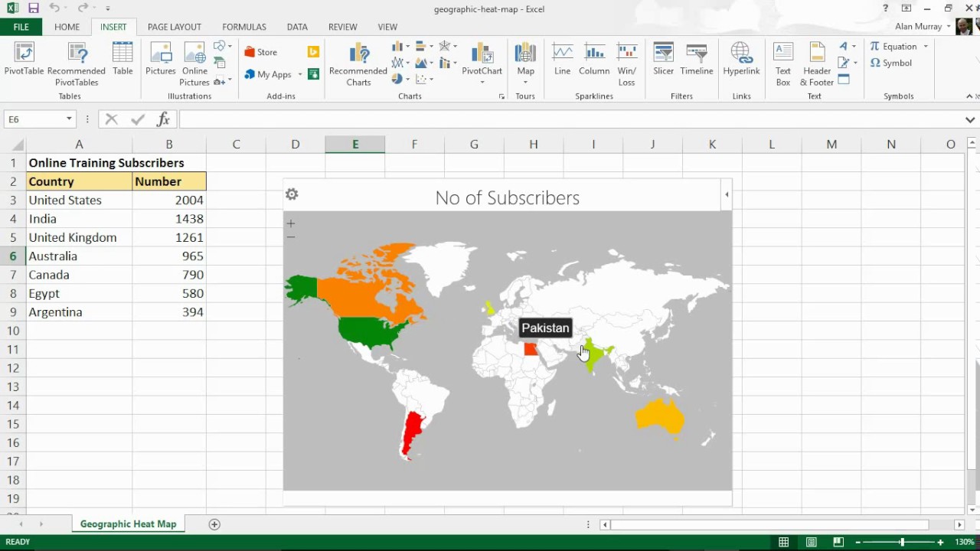980x551 pixels.
Task: Add a Timeline filter
Action: (696, 60)
